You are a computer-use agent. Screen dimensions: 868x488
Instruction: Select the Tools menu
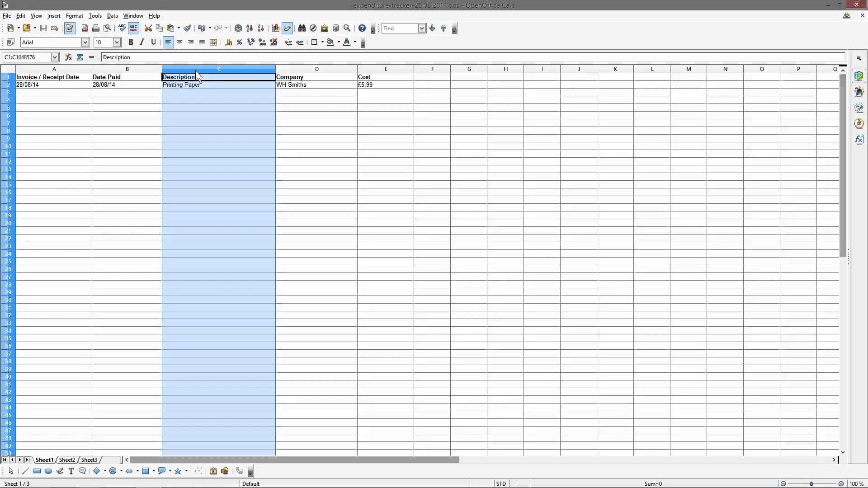pos(95,16)
